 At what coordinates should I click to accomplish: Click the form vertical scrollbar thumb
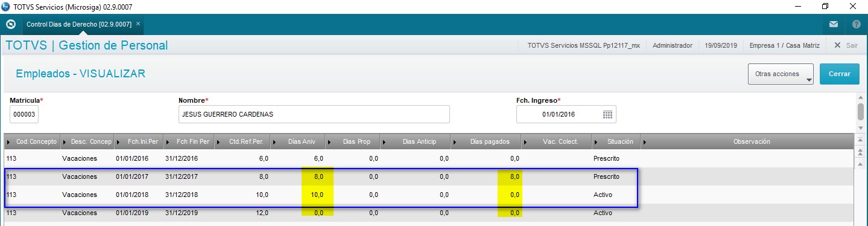click(861, 112)
